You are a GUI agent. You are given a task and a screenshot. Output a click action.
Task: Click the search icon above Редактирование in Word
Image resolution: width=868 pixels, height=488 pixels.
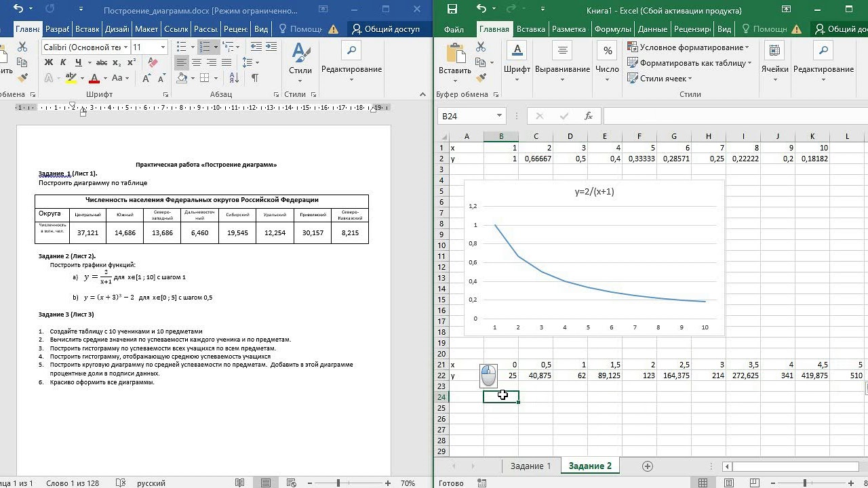351,50
